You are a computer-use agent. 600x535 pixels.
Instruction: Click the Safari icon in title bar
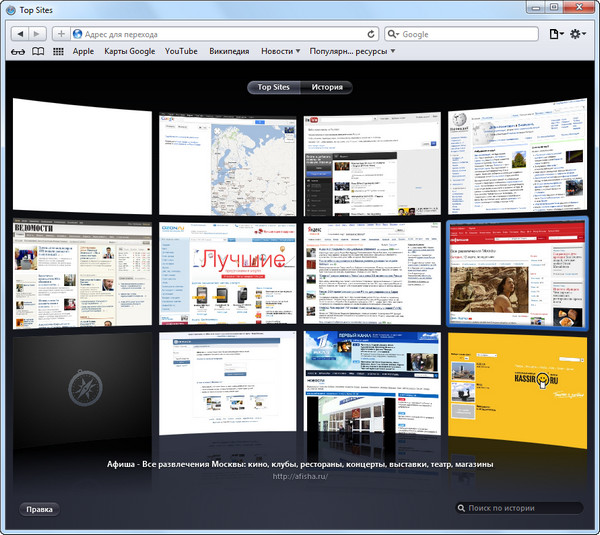[x=11, y=10]
